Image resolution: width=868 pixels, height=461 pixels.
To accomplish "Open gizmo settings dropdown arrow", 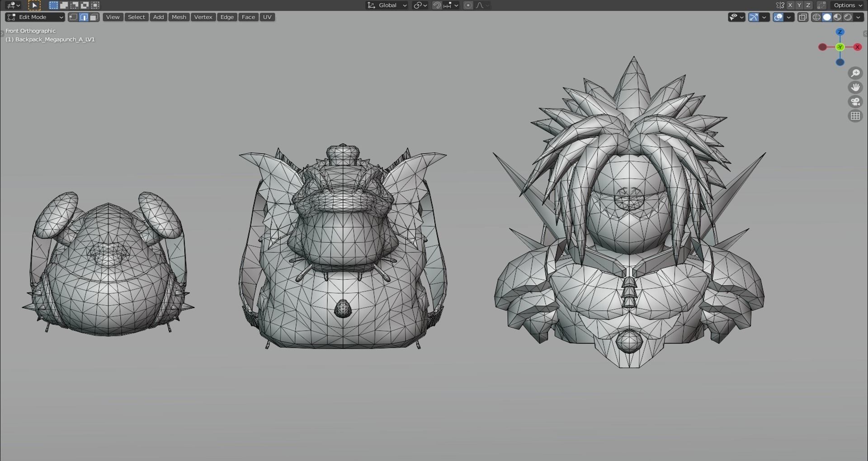I will click(764, 17).
